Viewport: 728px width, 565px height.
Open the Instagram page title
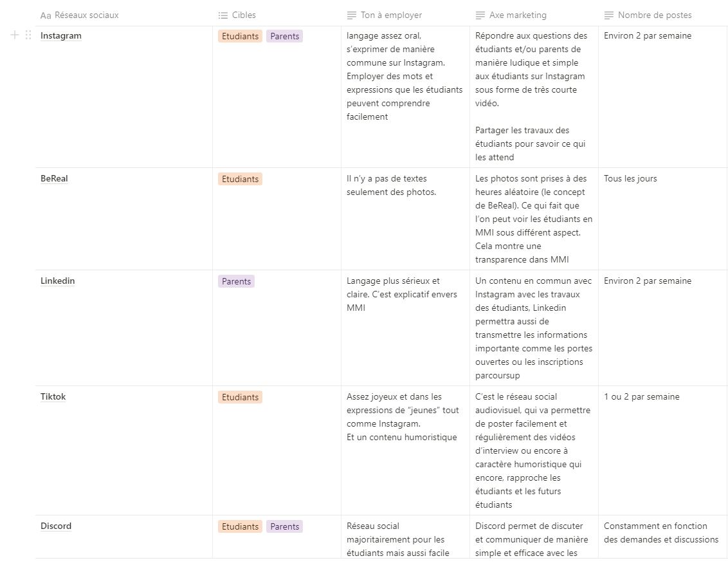(61, 36)
